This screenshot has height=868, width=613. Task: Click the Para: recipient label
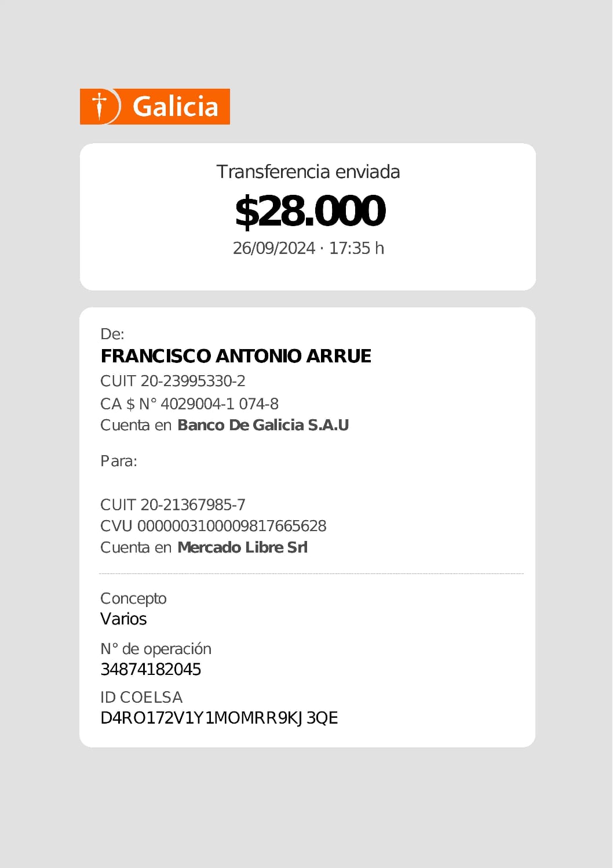119,461
